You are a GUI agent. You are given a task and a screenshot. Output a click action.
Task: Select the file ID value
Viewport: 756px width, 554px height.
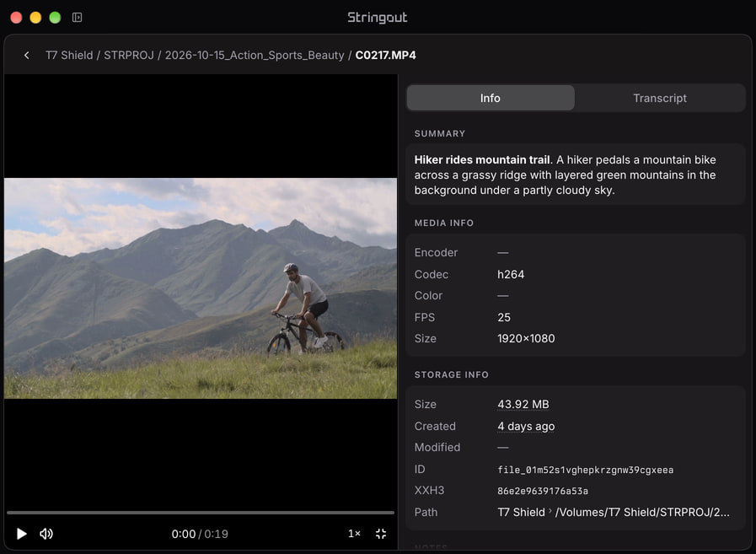point(585,470)
